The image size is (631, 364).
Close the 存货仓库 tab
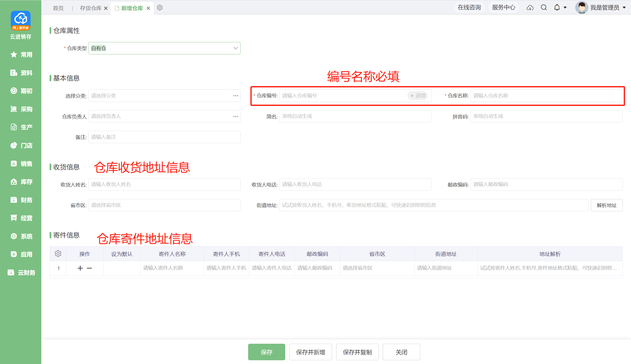tap(106, 8)
